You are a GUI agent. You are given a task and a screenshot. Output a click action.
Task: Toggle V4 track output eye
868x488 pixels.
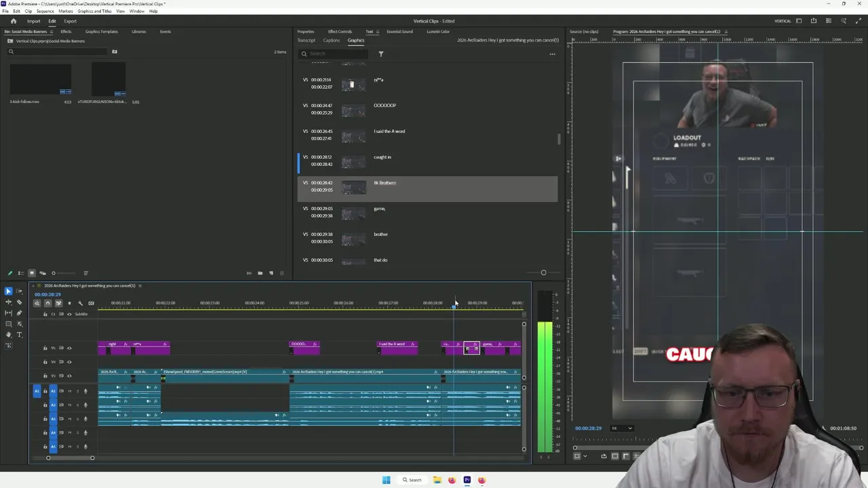pos(68,362)
